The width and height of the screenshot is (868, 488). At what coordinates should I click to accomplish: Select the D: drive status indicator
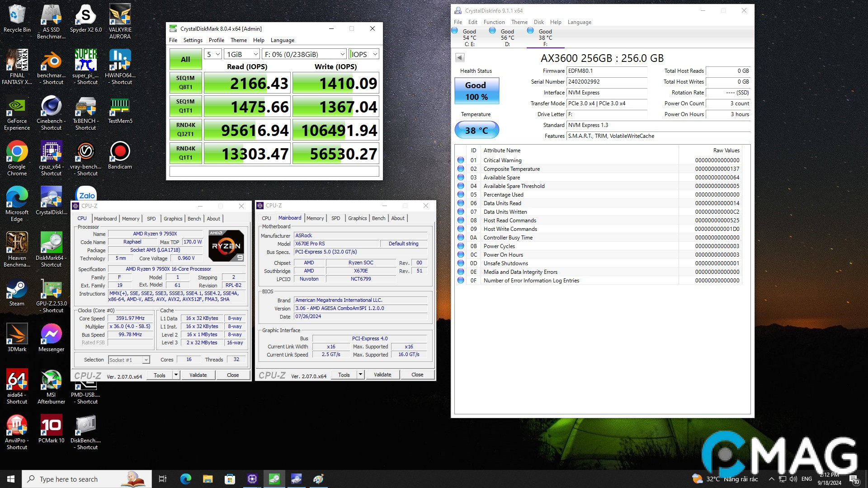click(x=507, y=37)
